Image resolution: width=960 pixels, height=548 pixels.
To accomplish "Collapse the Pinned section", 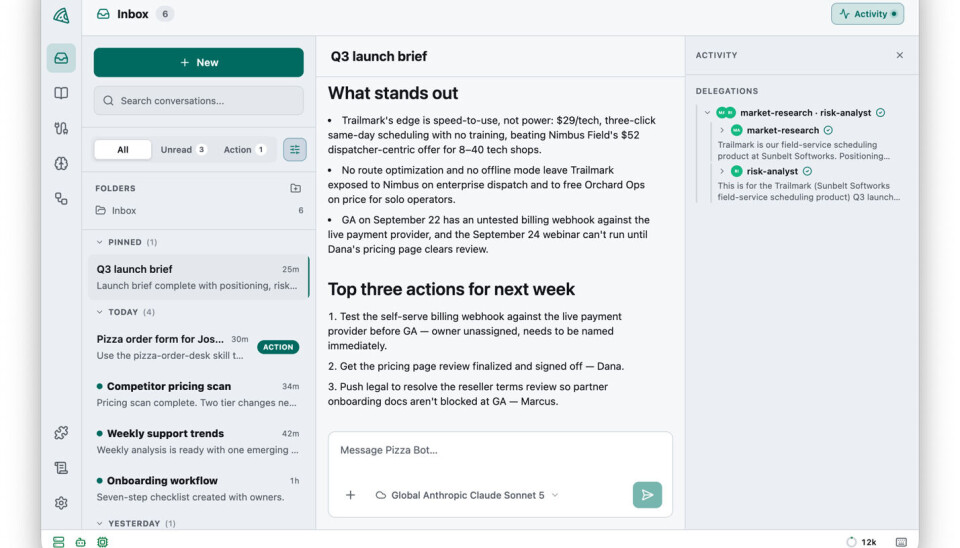I will (x=100, y=242).
